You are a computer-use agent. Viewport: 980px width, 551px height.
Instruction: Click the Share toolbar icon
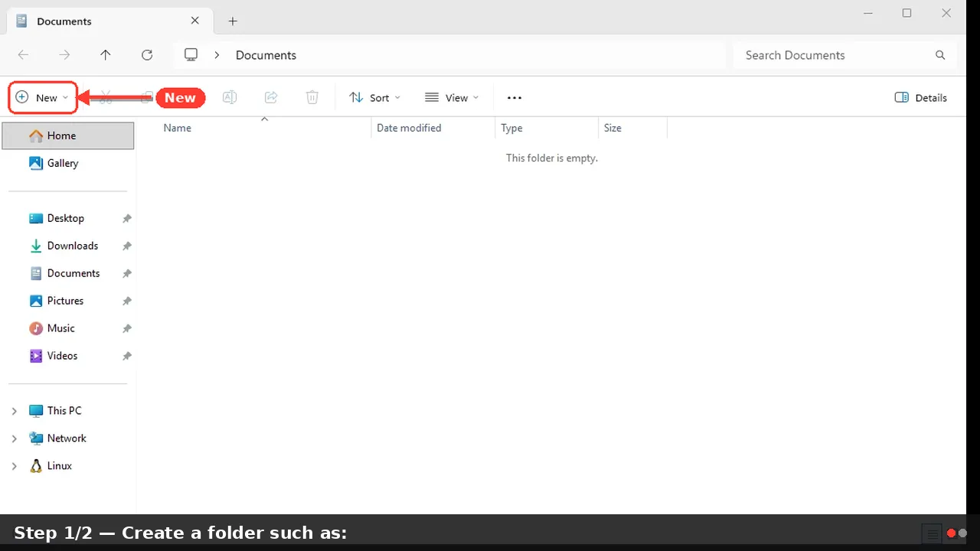coord(271,97)
